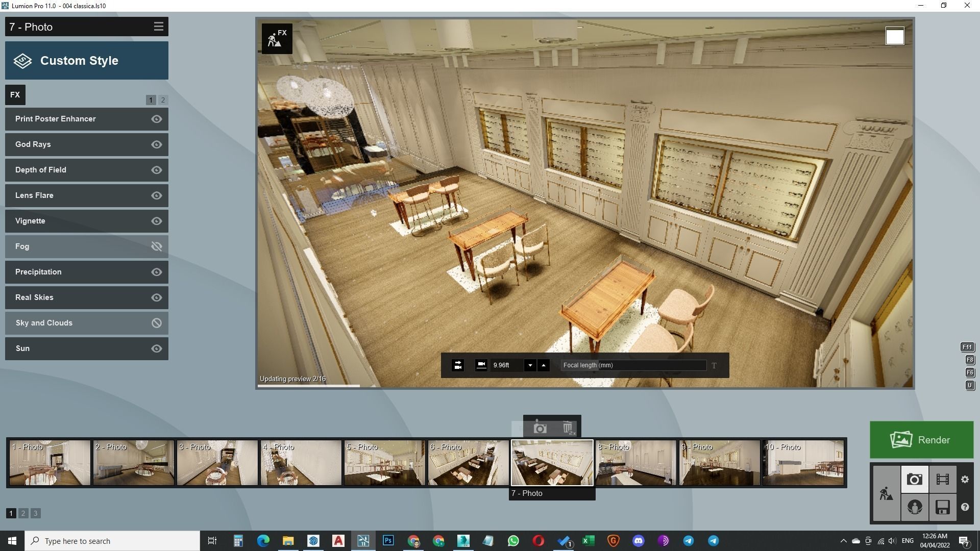Open the Settings gear icon

click(x=965, y=480)
